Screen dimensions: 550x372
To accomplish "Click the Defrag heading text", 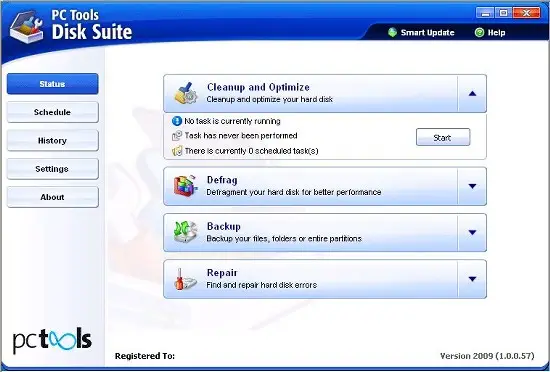I will click(x=222, y=180).
